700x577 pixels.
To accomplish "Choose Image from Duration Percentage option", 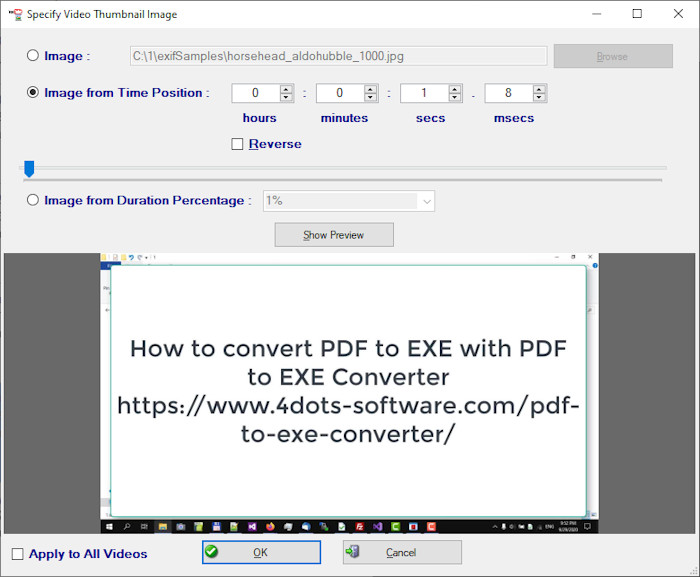I will point(33,200).
